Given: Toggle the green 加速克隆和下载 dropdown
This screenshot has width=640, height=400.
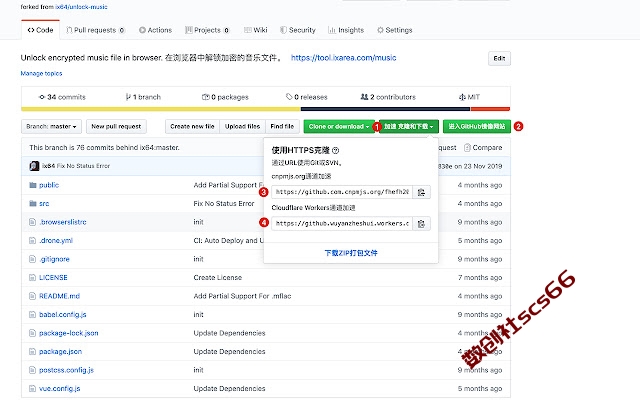Looking at the screenshot, I should click(409, 127).
